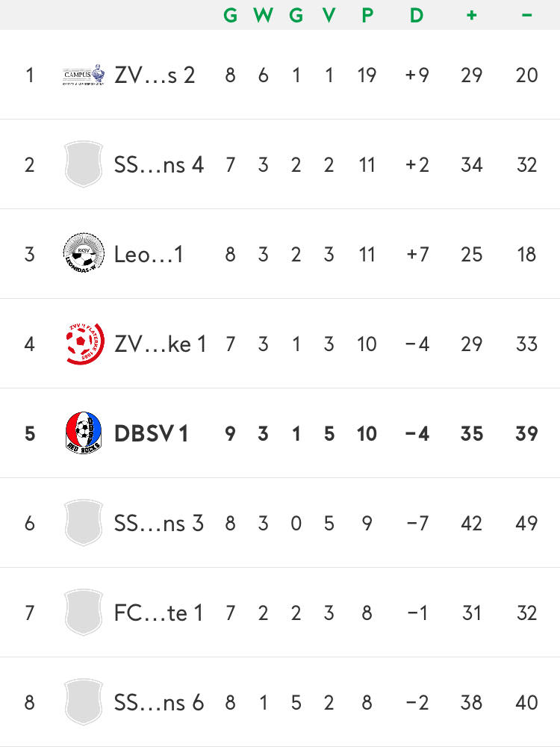Open the DBSV Red Socks crest
The image size is (560, 747).
[84, 433]
